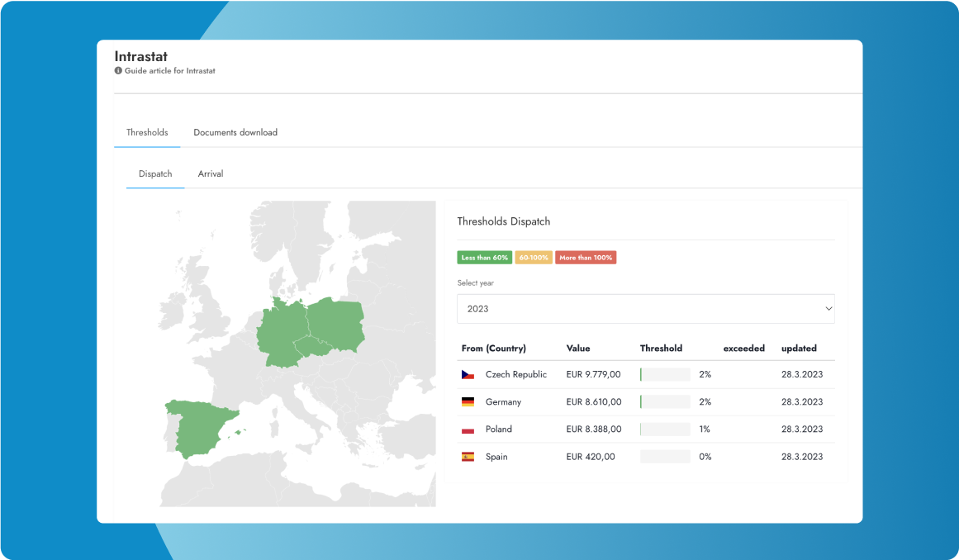The width and height of the screenshot is (959, 560).
Task: Click the 28.3.2023 date in Poland row
Action: (802, 429)
